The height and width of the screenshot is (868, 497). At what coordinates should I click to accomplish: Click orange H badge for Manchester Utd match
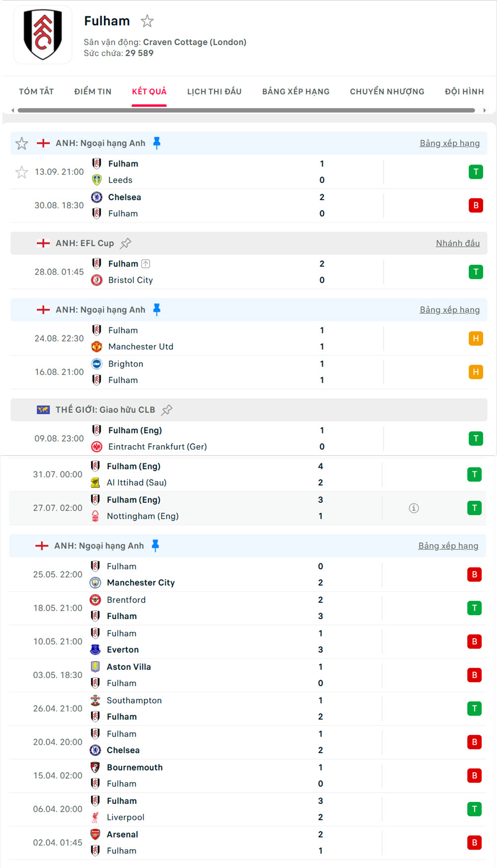[x=476, y=338]
